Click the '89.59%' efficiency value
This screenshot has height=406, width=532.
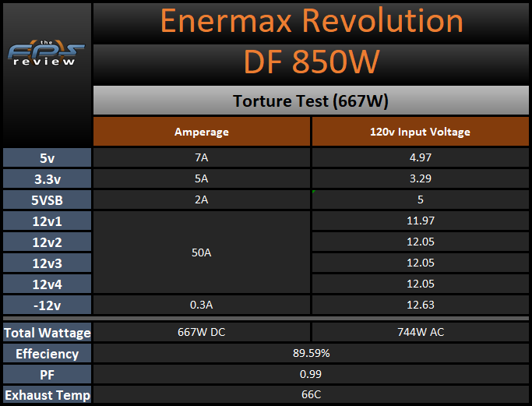click(x=311, y=353)
